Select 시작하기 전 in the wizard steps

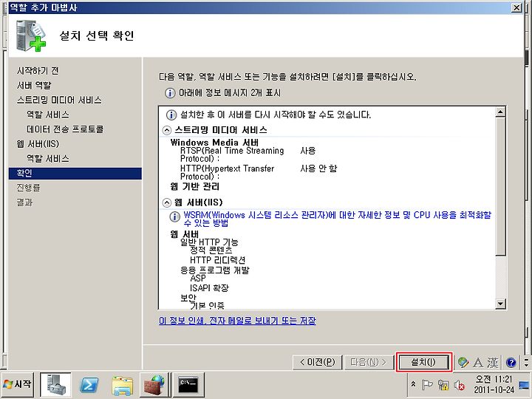38,71
